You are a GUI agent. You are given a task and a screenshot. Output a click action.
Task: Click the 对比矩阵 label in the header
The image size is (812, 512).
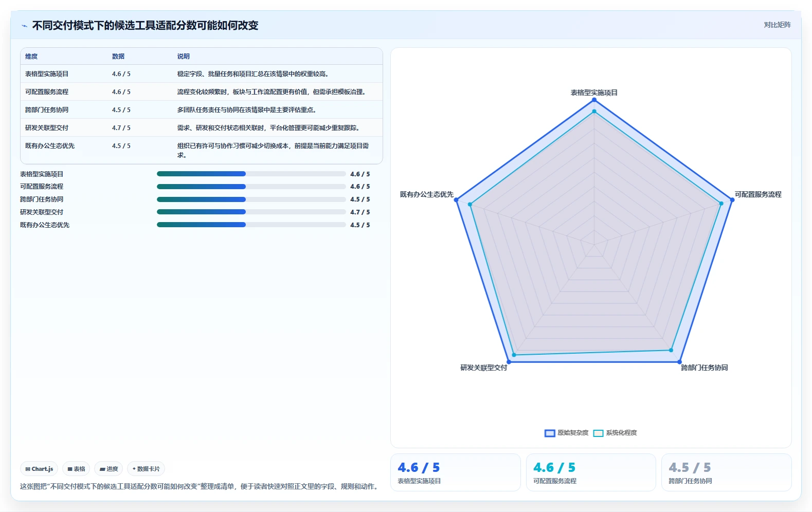tap(777, 25)
